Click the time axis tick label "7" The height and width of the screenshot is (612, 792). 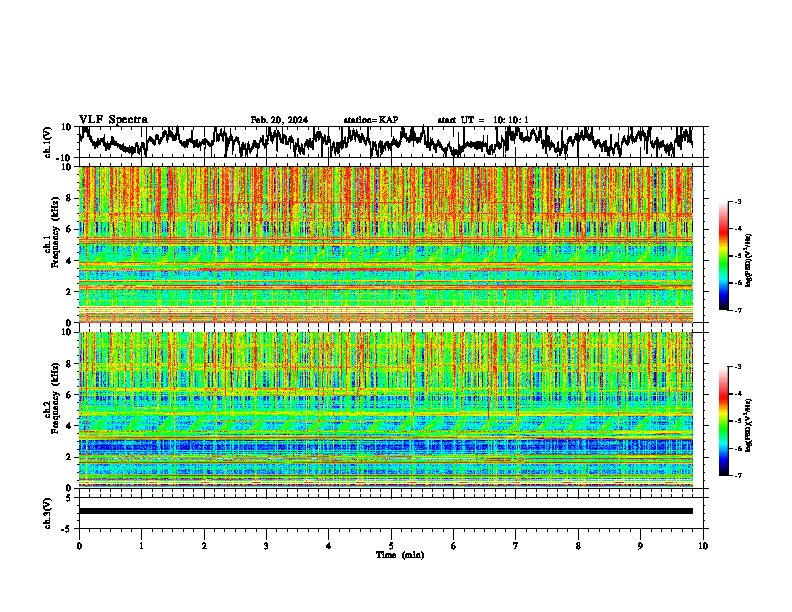pyautogui.click(x=516, y=546)
